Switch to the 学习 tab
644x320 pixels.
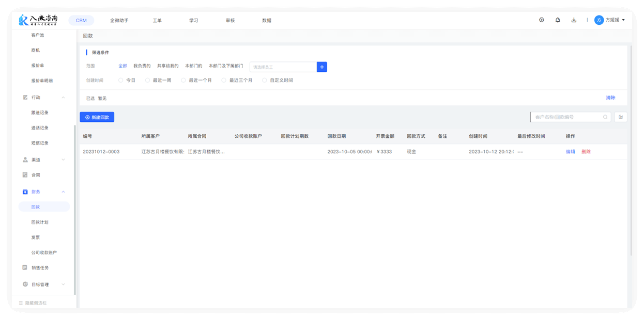pyautogui.click(x=194, y=21)
